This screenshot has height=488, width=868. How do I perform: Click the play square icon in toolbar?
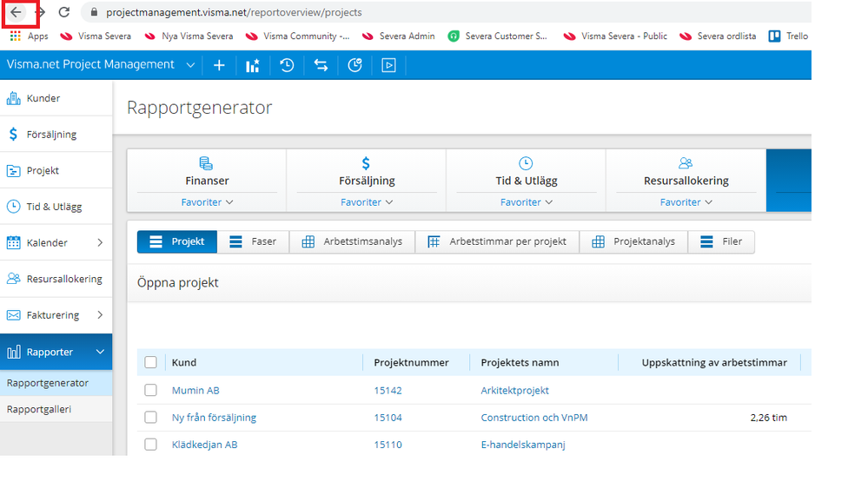[x=388, y=65]
